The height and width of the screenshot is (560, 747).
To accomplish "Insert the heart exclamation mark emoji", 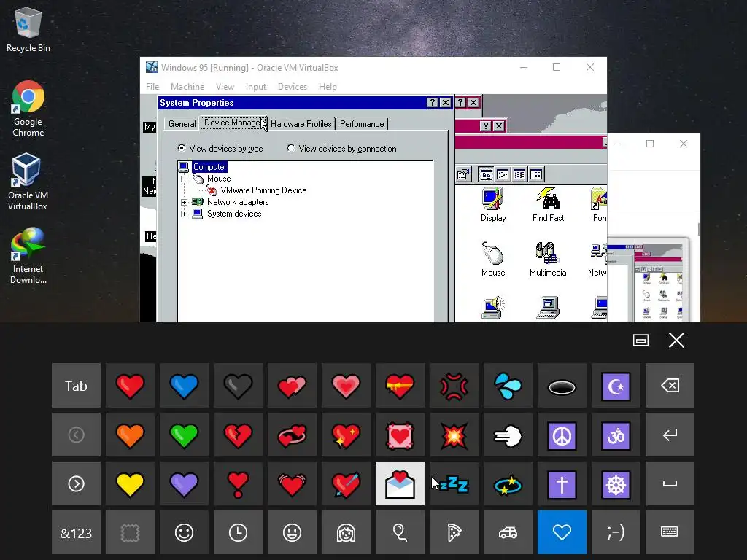I will tap(238, 484).
